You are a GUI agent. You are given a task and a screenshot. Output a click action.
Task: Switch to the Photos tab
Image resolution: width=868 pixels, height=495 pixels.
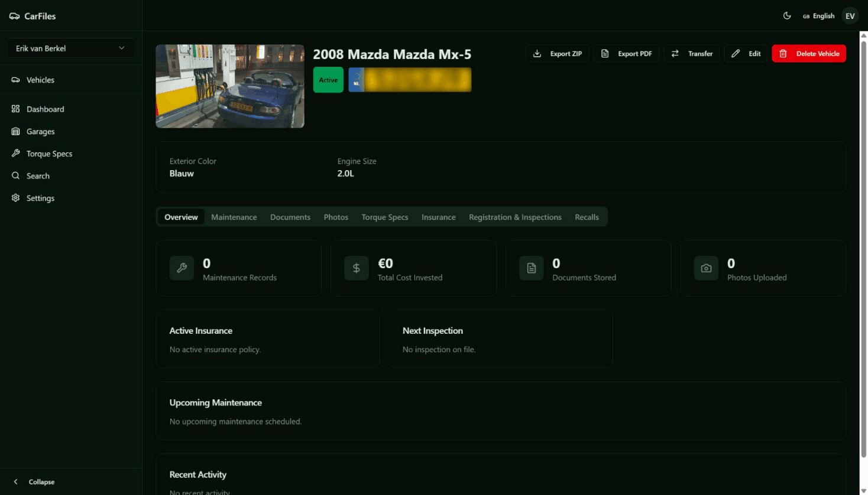[336, 217]
